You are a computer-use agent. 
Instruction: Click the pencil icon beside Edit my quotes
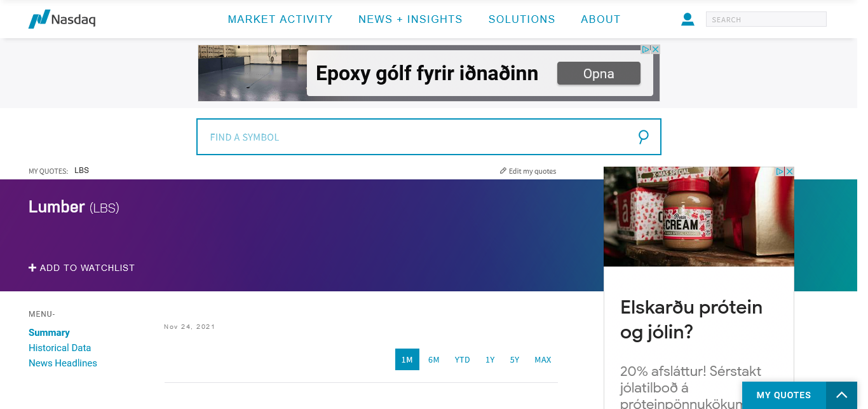(x=503, y=170)
